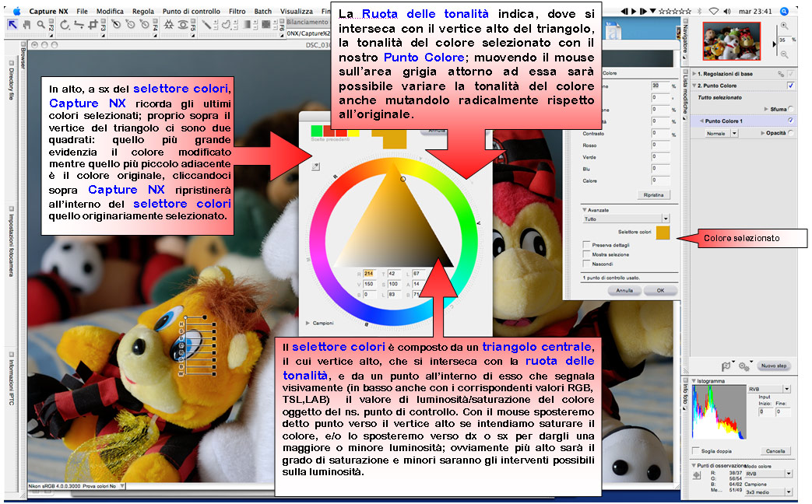The height and width of the screenshot is (504, 812).
Task: Open the Modo colore RVB dropdown
Action: pos(768,474)
